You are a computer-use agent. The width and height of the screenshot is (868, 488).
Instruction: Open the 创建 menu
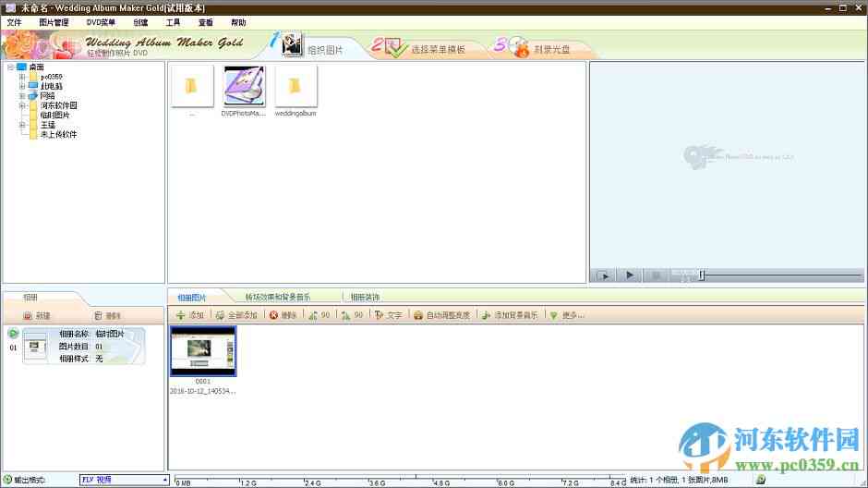pyautogui.click(x=140, y=23)
